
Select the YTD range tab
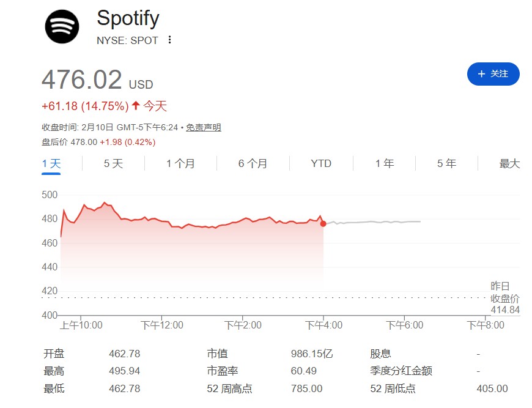pyautogui.click(x=320, y=163)
